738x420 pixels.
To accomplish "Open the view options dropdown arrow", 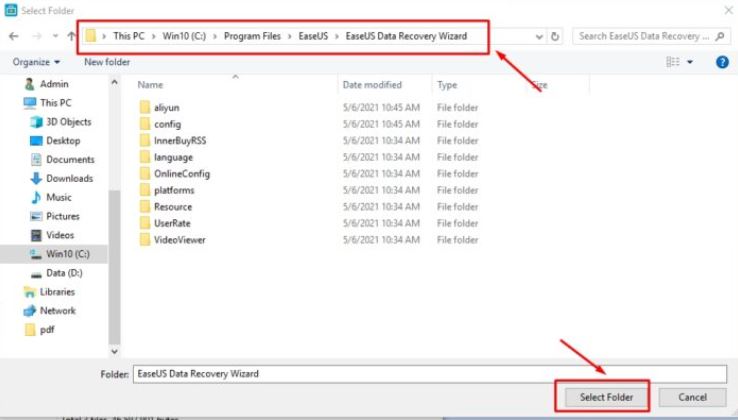I will 690,62.
